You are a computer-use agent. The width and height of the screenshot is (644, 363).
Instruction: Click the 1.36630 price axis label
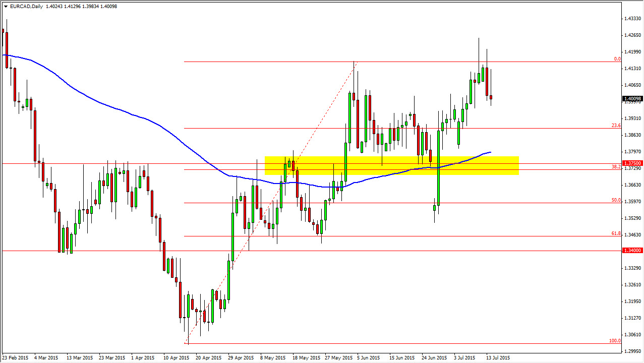(632, 185)
